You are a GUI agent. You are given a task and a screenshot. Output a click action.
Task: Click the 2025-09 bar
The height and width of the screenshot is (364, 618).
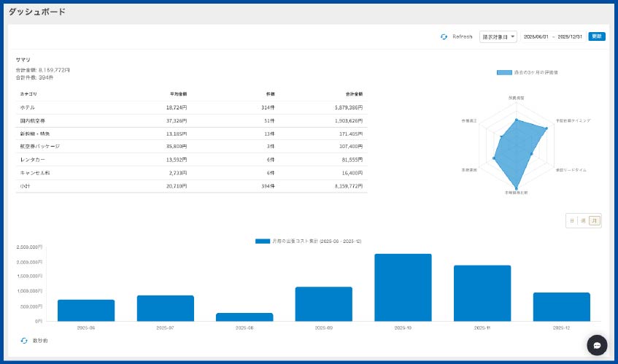click(323, 303)
